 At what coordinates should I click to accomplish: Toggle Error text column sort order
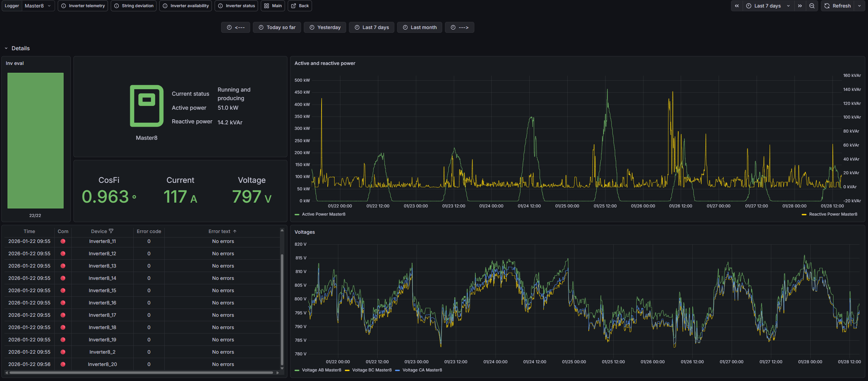[x=222, y=231]
